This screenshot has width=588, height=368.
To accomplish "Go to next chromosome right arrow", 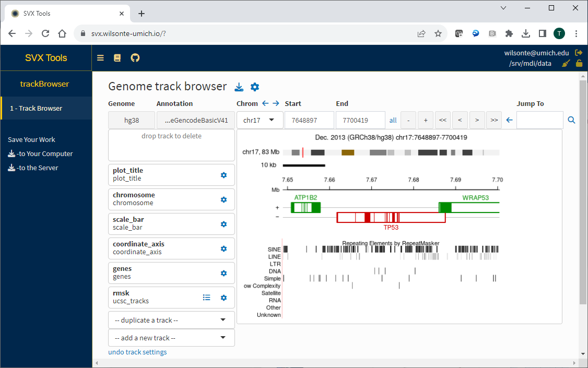I will pos(276,103).
